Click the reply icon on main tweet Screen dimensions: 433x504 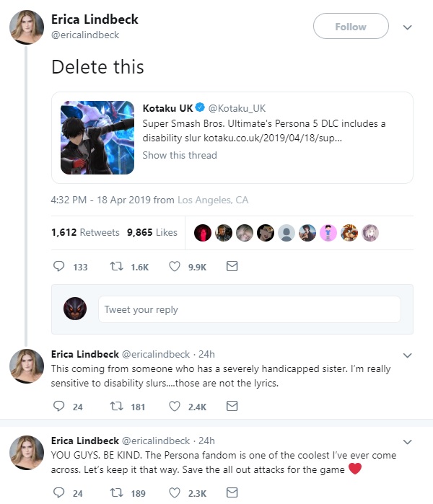click(59, 267)
